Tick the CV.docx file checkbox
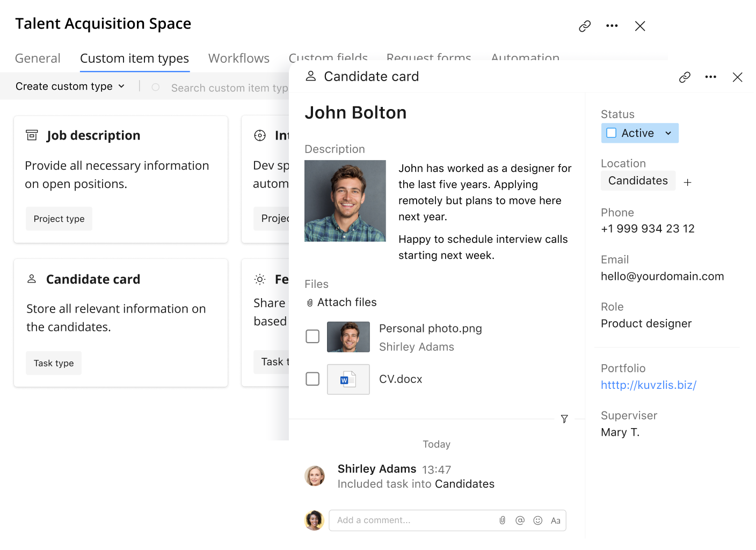 click(x=312, y=379)
